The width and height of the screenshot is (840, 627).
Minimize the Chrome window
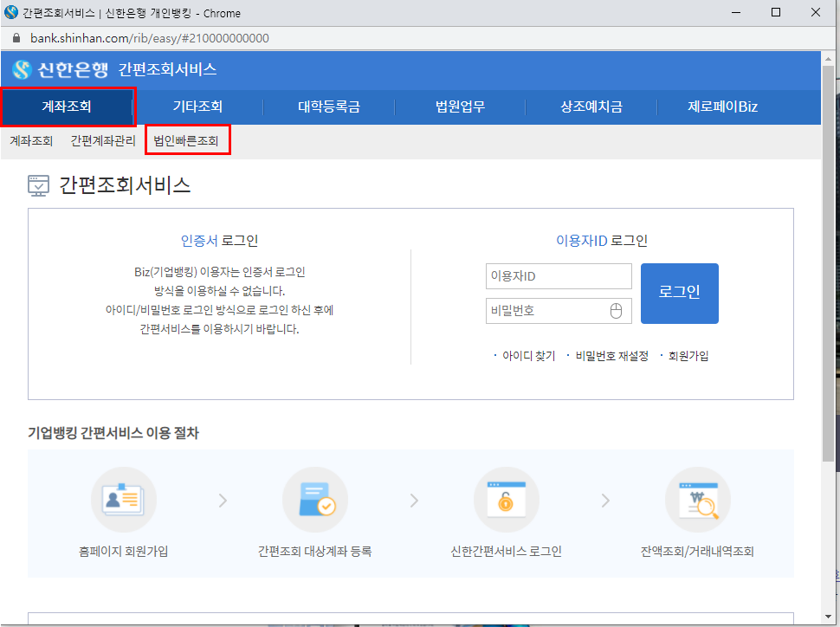(x=736, y=12)
